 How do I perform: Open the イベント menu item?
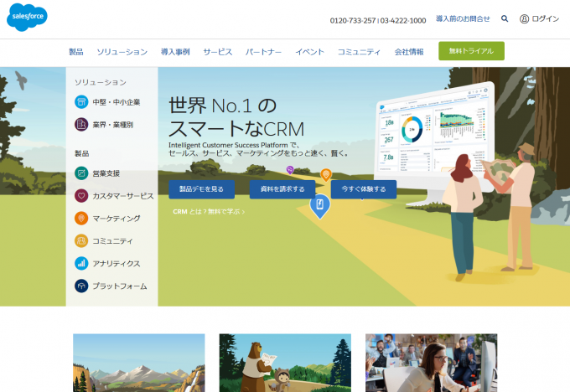point(309,52)
